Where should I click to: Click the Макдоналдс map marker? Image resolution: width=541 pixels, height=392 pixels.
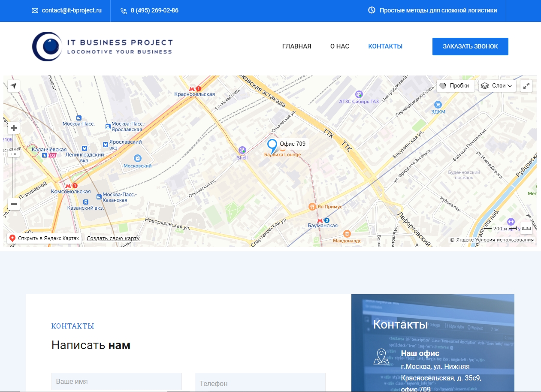[347, 234]
